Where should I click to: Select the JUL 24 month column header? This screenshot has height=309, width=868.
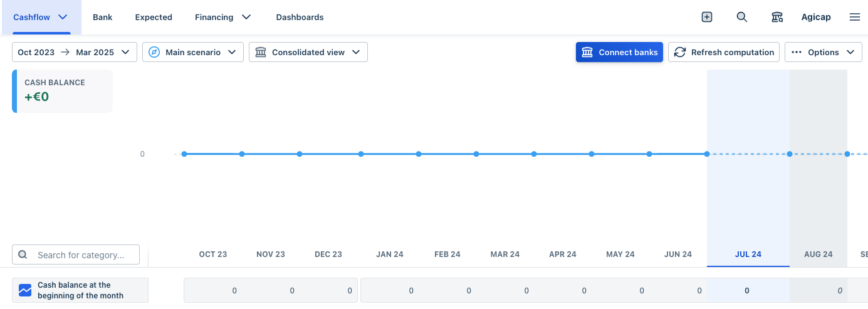pyautogui.click(x=748, y=254)
